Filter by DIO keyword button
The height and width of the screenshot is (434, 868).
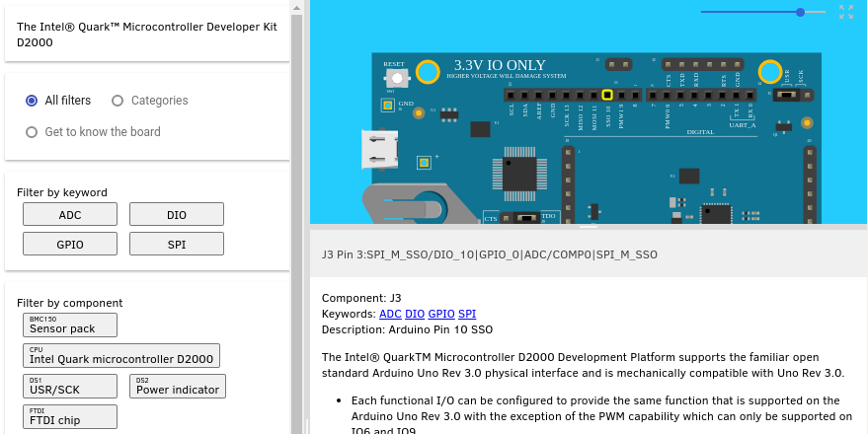pos(177,214)
